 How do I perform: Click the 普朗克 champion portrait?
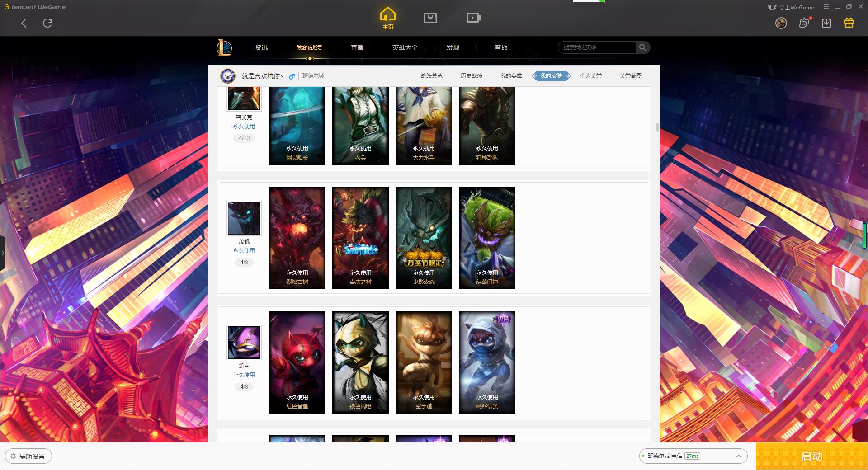pyautogui.click(x=244, y=99)
